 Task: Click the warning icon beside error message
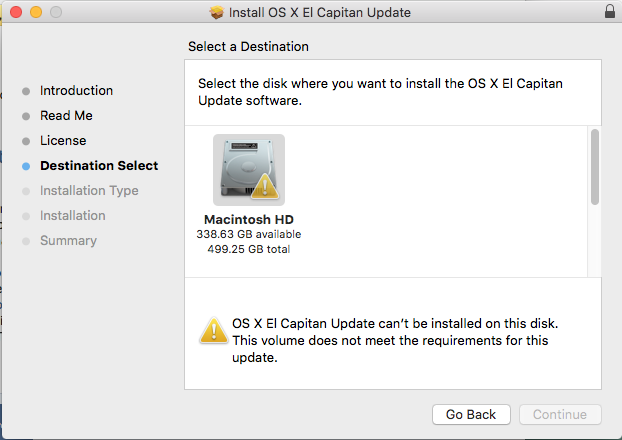(212, 331)
